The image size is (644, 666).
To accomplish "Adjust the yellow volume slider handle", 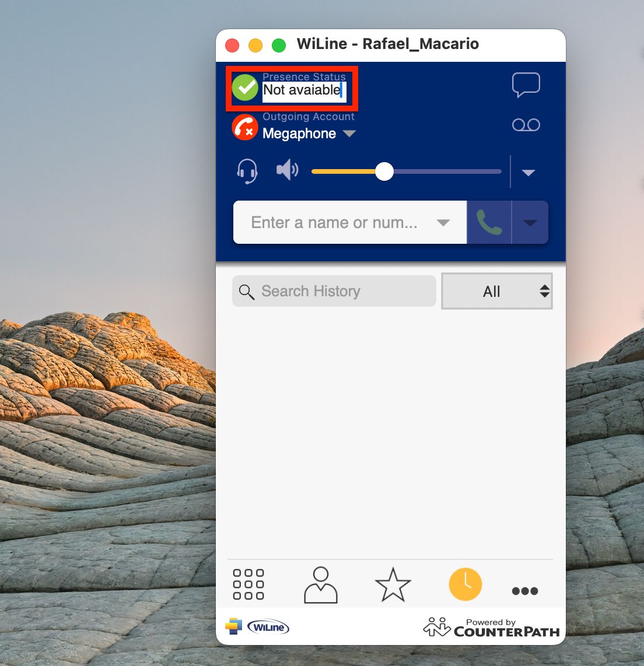I will tap(385, 171).
